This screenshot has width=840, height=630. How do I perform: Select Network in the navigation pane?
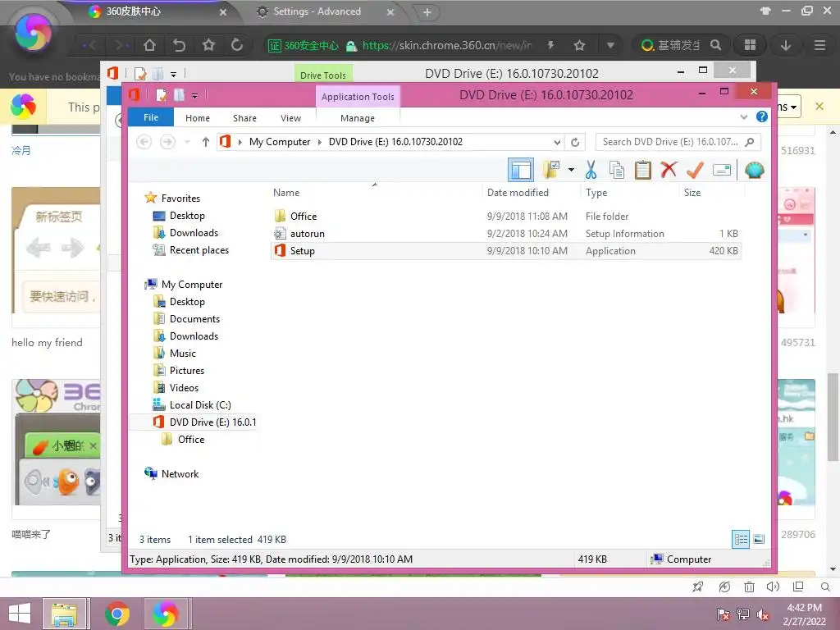point(180,473)
